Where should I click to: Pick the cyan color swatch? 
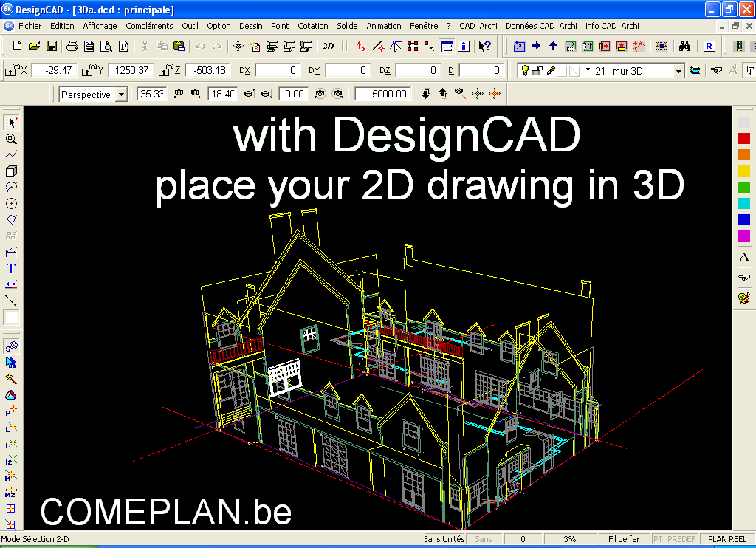(x=744, y=203)
